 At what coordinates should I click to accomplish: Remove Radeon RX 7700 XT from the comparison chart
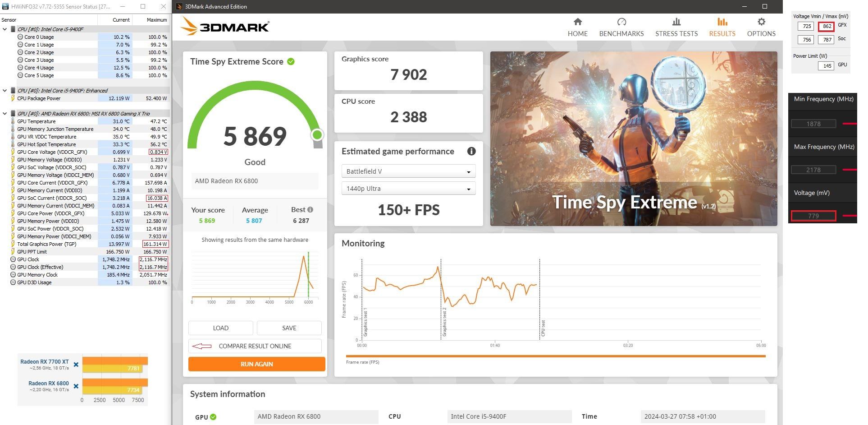click(76, 365)
